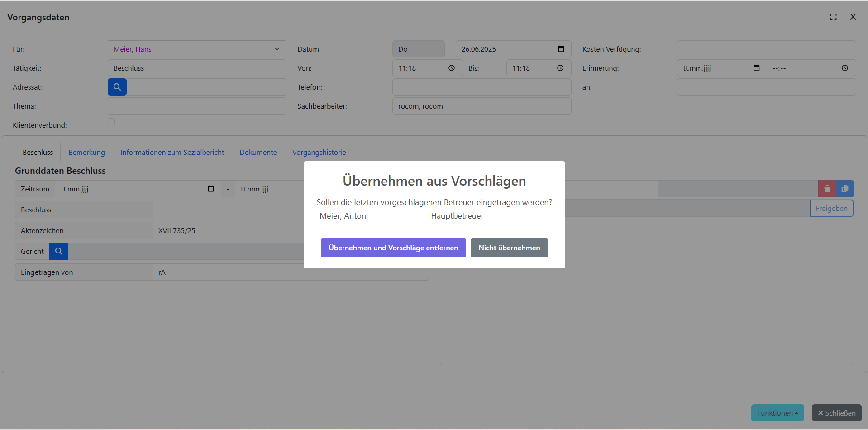
Task: Open the Erinnerung calendar picker icon
Action: tap(757, 68)
